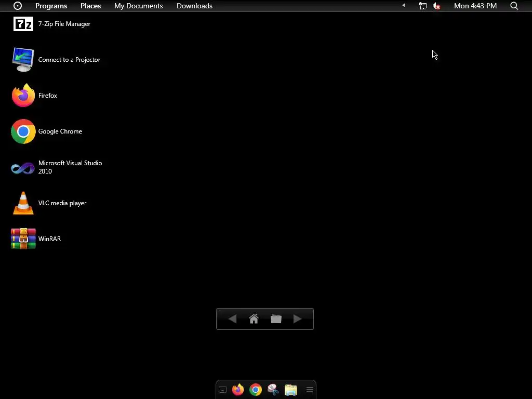Click the muted volume tray icon

point(436,6)
